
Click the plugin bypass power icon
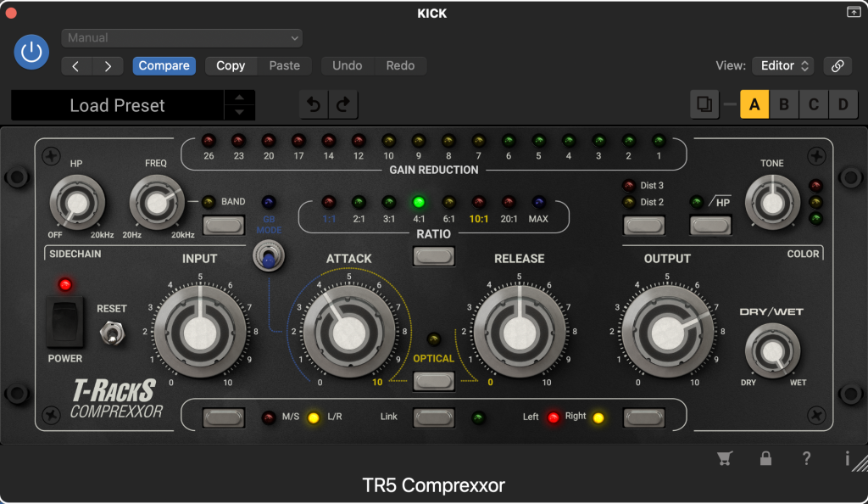[31, 53]
